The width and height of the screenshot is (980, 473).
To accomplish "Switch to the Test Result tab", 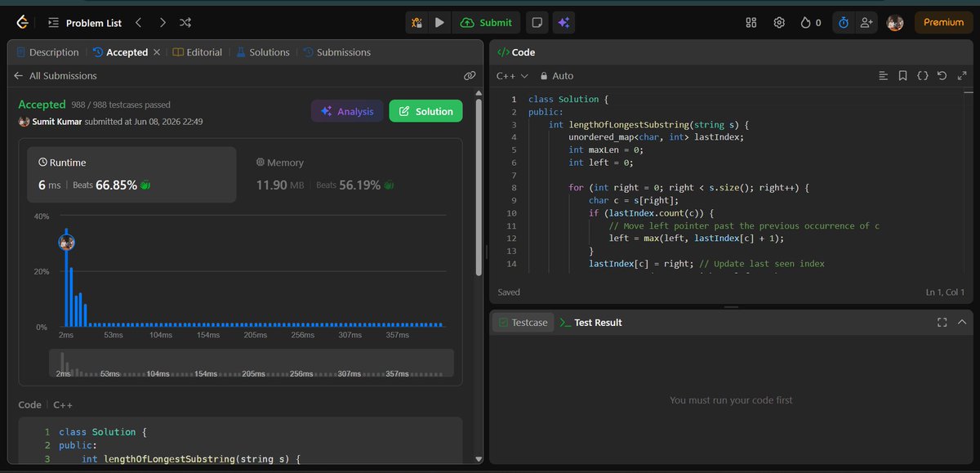I will point(590,323).
